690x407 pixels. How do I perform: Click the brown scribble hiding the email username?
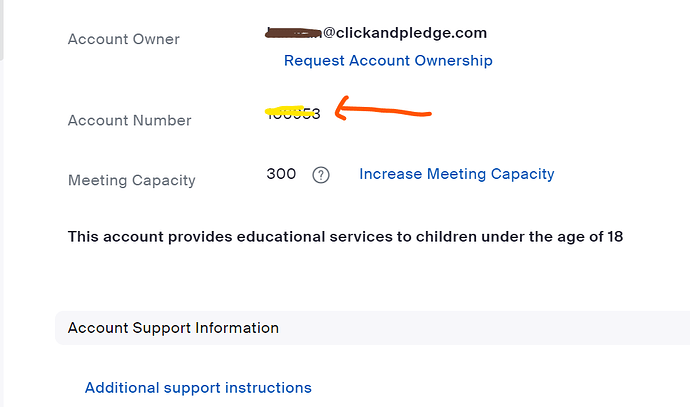293,33
